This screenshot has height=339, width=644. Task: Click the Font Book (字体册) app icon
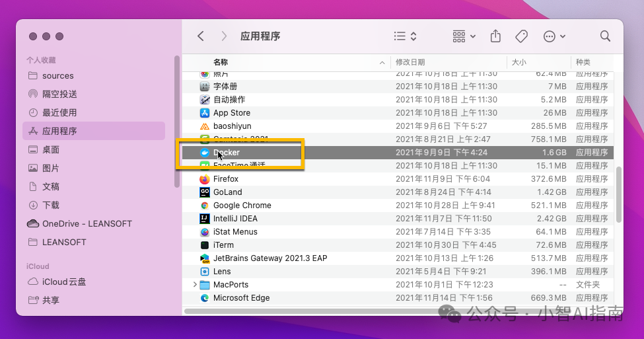click(x=205, y=87)
